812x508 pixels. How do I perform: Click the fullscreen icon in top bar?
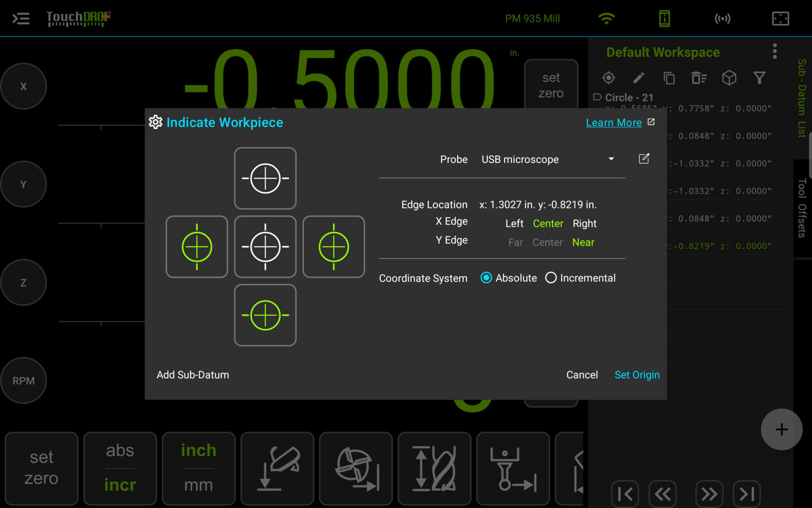click(780, 19)
